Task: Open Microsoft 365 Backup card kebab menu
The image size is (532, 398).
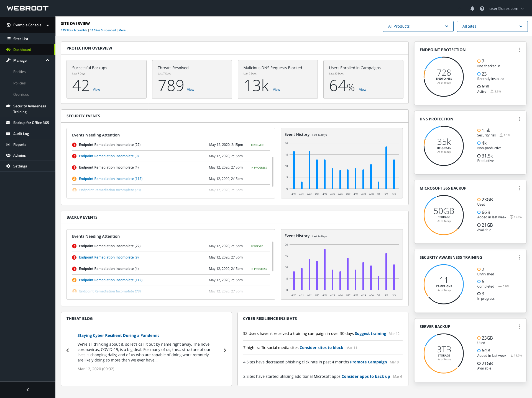Action: [520, 188]
